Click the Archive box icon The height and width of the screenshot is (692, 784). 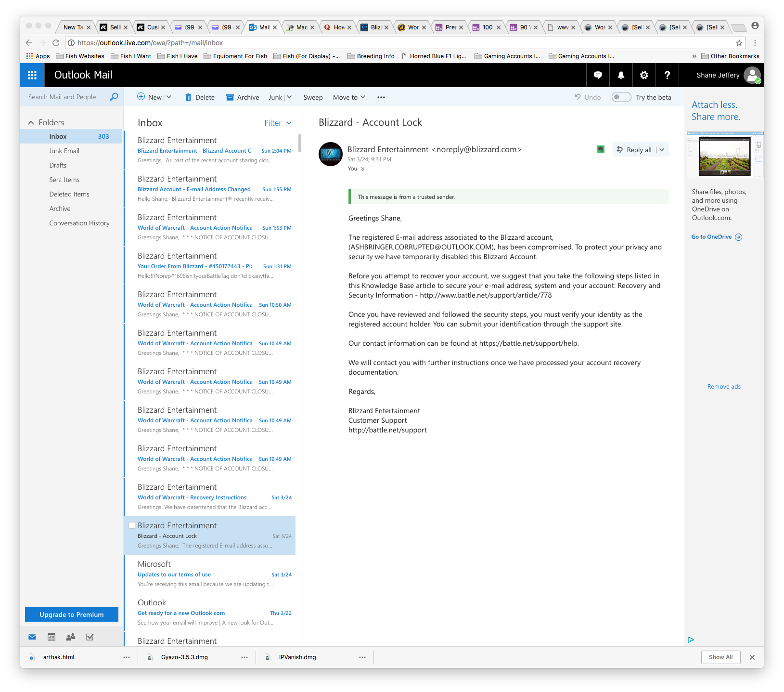point(230,97)
